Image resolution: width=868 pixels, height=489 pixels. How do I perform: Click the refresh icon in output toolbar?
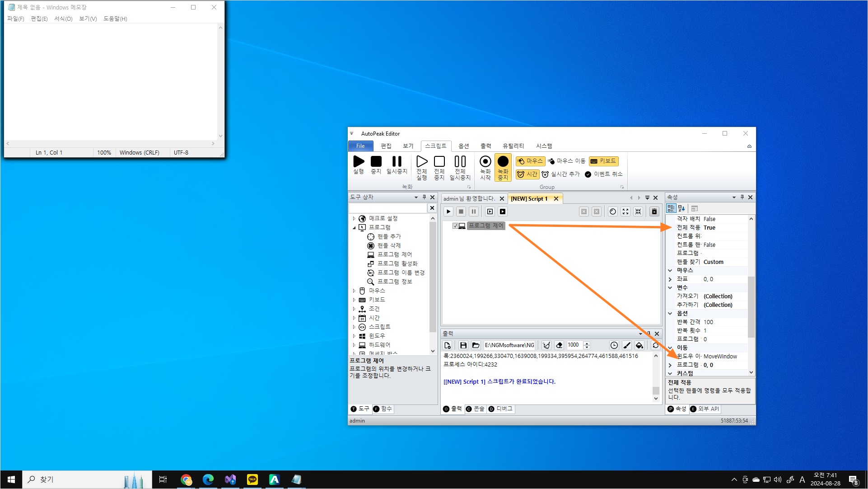coord(655,345)
